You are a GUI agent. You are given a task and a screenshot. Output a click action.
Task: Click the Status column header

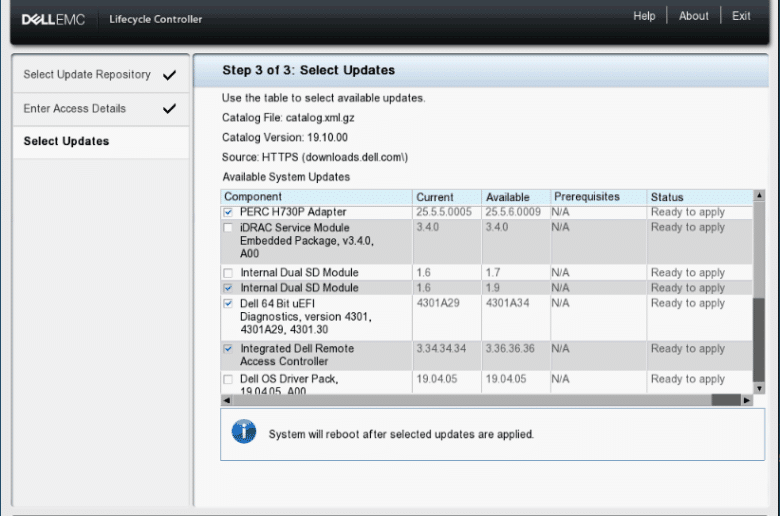(700, 197)
